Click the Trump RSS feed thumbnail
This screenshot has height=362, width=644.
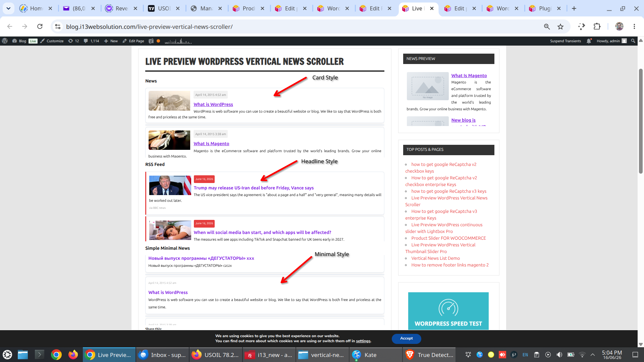click(x=170, y=185)
